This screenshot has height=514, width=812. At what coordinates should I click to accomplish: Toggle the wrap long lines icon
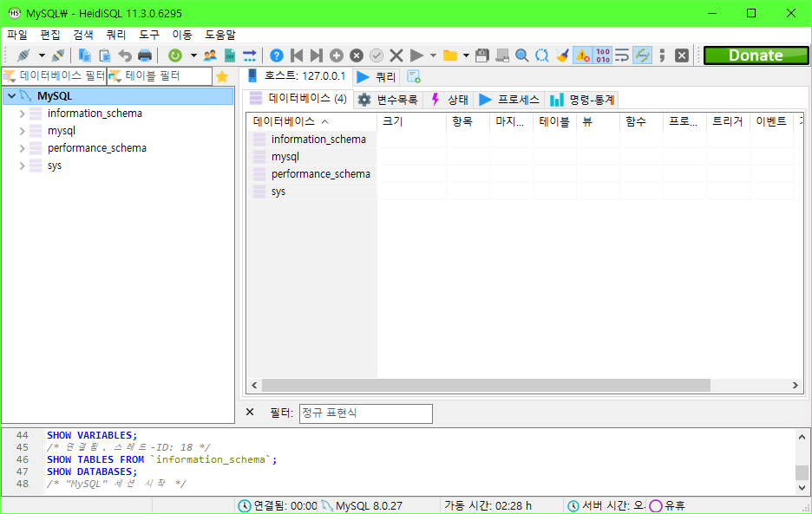tap(622, 55)
